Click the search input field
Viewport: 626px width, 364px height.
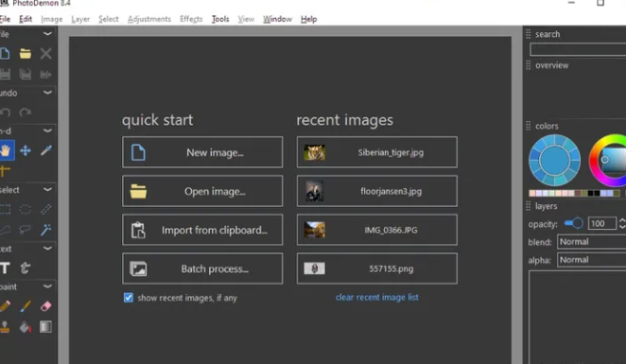pos(578,49)
